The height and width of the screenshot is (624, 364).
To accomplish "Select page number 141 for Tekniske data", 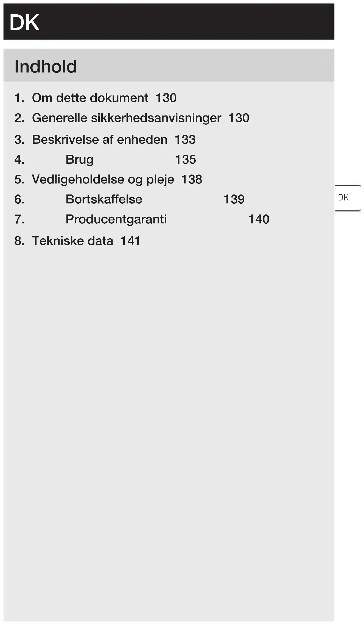I will [x=130, y=241].
